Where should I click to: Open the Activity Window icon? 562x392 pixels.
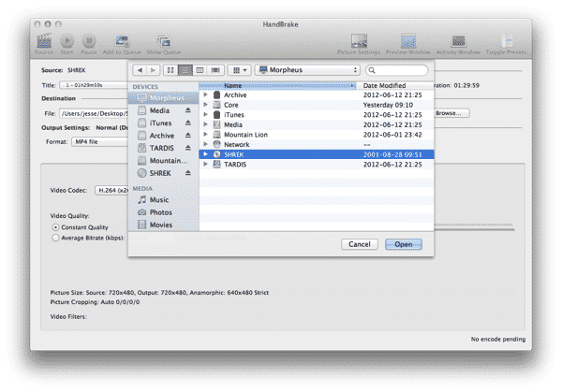click(459, 40)
